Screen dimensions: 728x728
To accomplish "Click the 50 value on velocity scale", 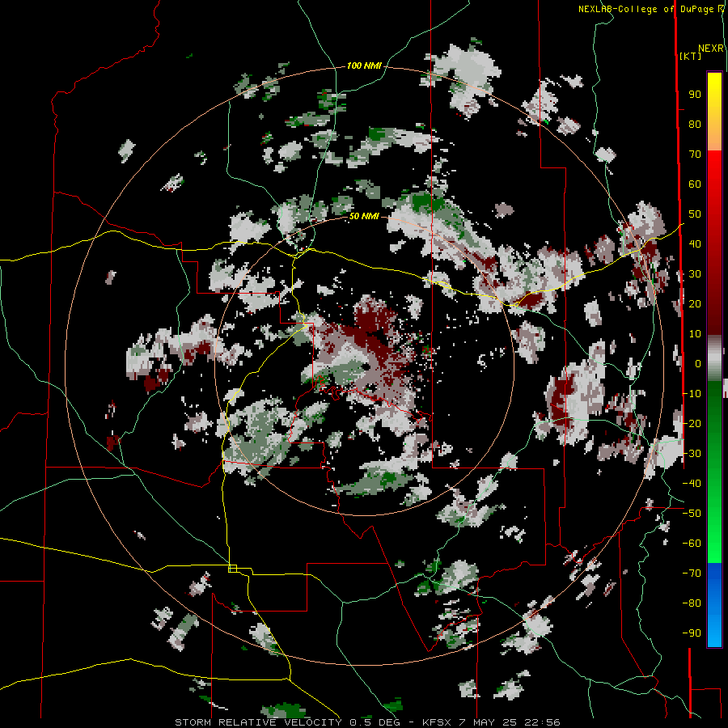I will pyautogui.click(x=695, y=214).
